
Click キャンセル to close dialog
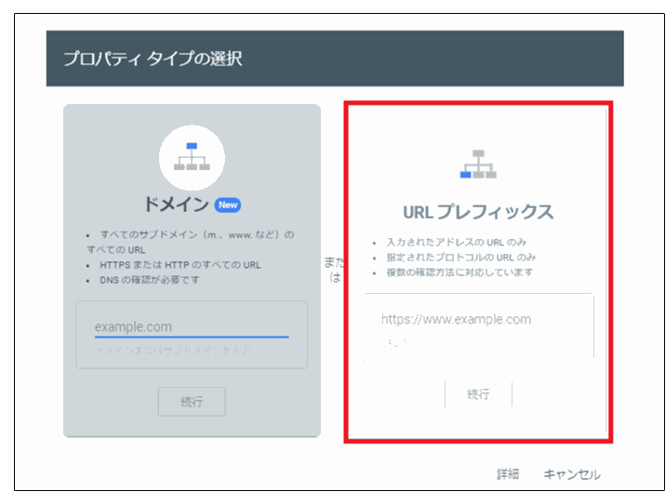click(x=572, y=474)
